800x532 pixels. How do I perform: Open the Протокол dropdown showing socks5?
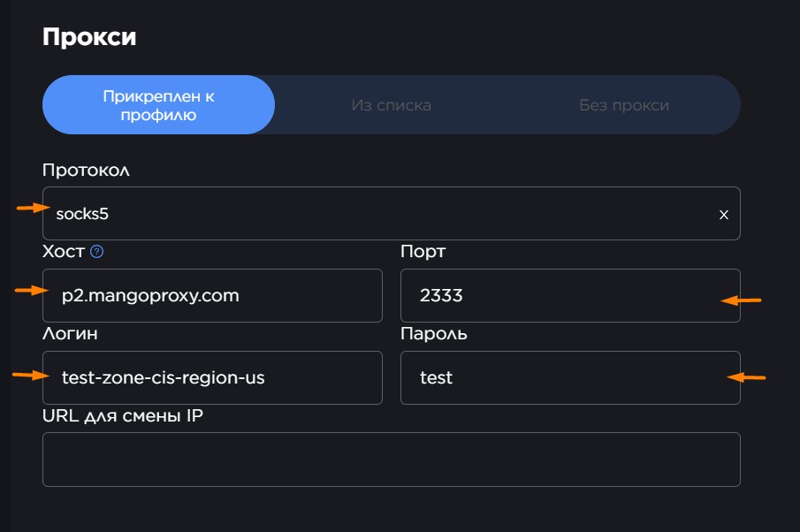click(392, 214)
